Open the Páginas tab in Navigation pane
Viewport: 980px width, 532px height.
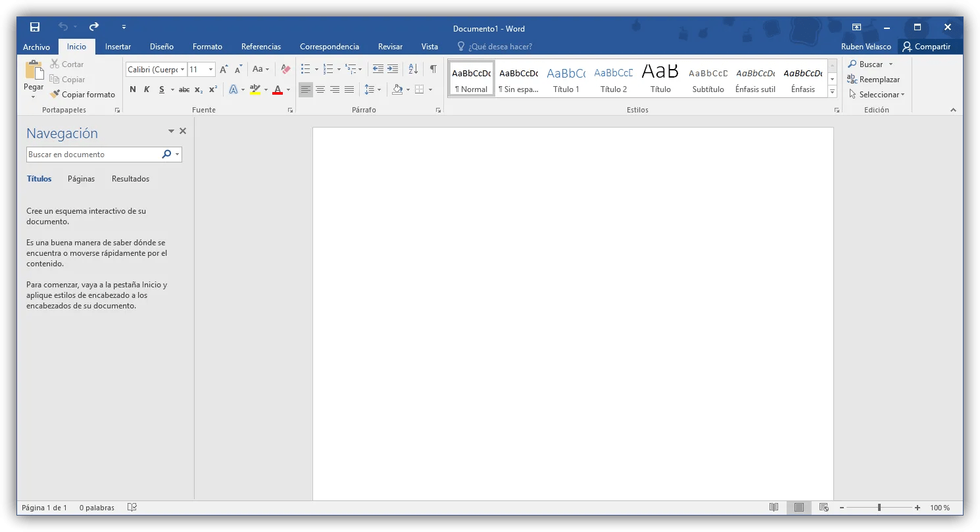pos(81,178)
